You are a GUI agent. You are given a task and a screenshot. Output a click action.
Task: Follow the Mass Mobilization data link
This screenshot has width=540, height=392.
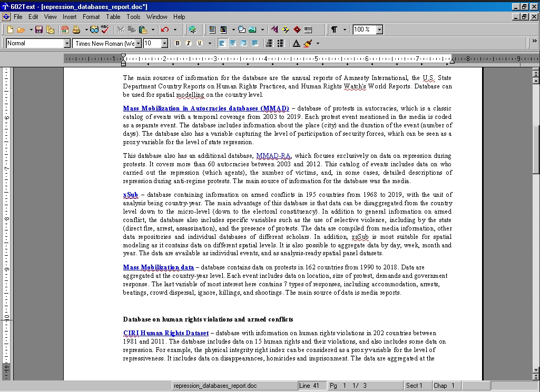point(159,267)
